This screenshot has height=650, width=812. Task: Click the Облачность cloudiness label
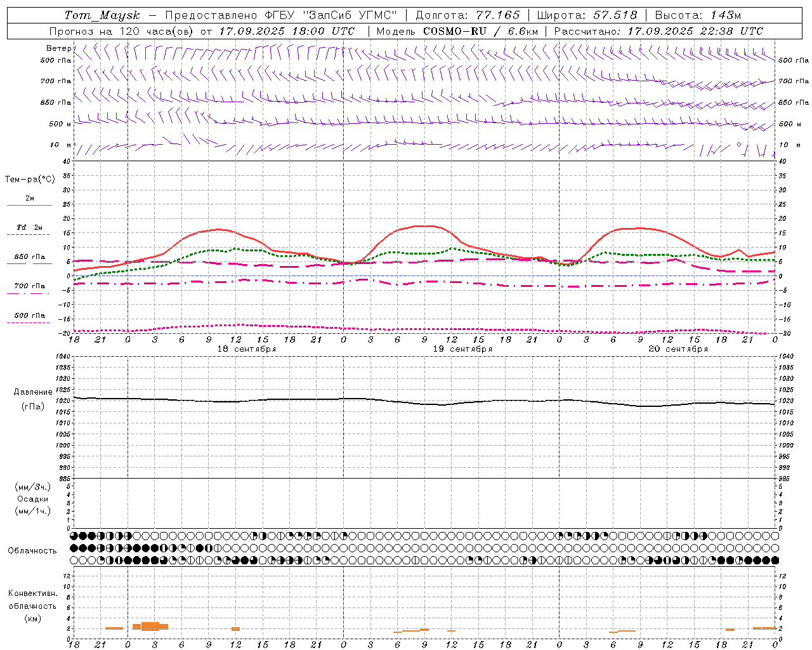click(32, 550)
